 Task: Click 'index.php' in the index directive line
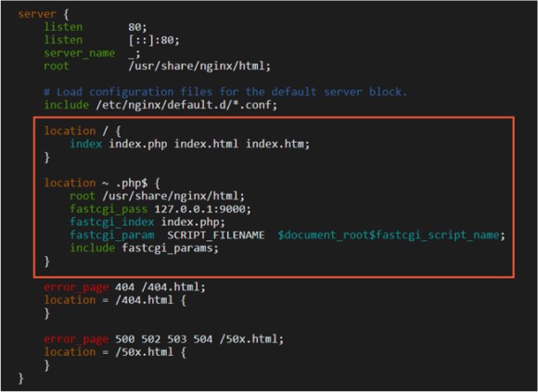(x=138, y=144)
